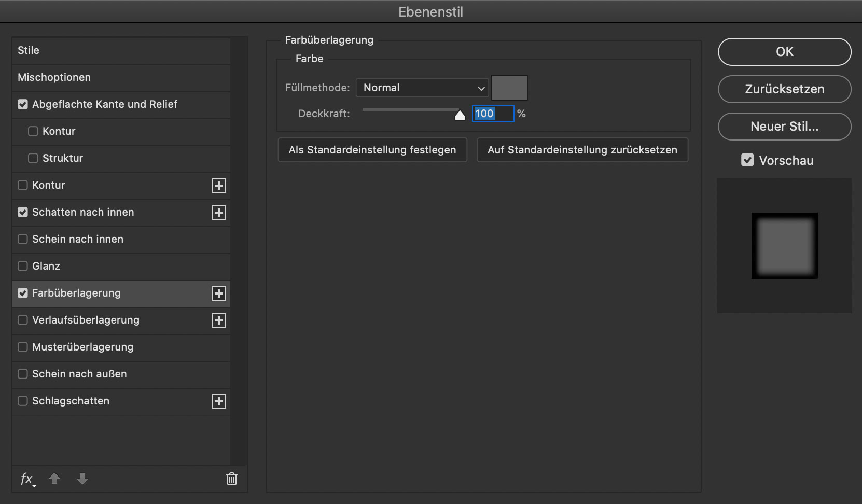Uncheck the Farbüberlagerung checkbox
The image size is (862, 504).
pyautogui.click(x=23, y=293)
